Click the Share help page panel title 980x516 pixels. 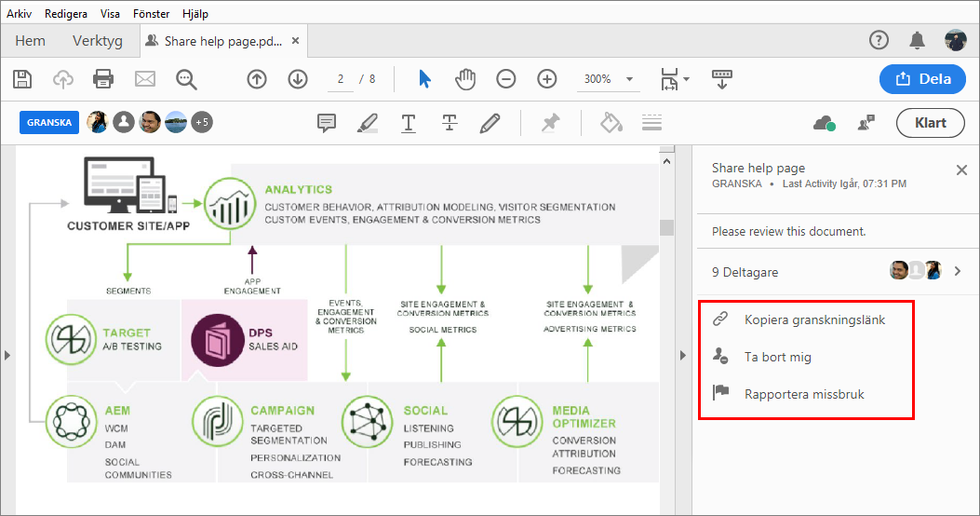[x=758, y=168]
